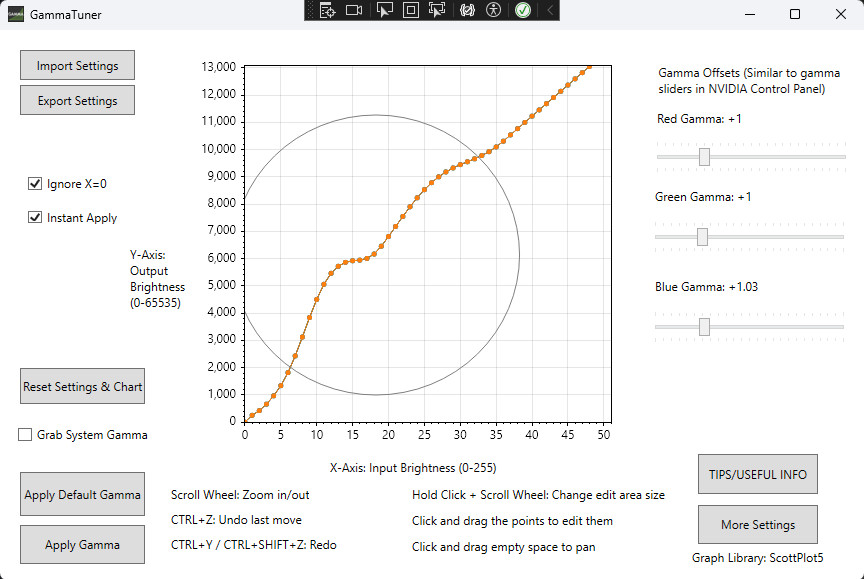This screenshot has width=864, height=579.
Task: Open More Settings
Action: pos(758,525)
